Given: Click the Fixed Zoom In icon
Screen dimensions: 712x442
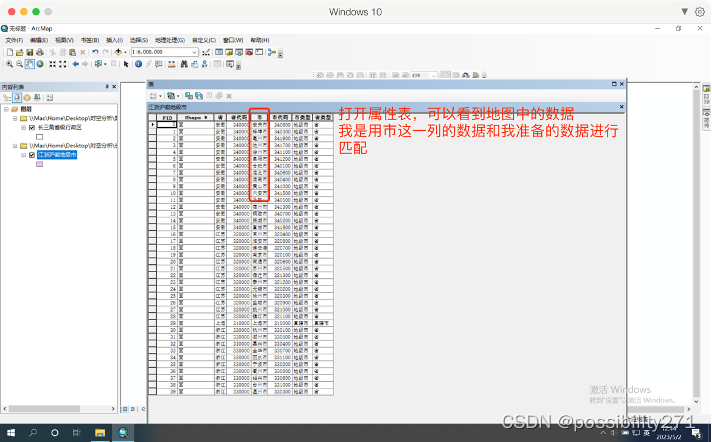Looking at the screenshot, I should coord(53,64).
